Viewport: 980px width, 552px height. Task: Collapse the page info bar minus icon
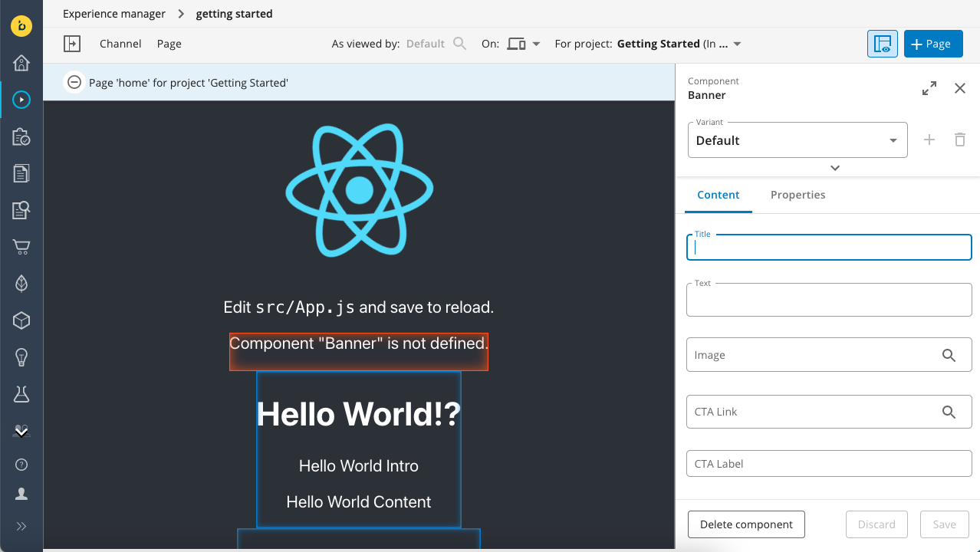(74, 82)
